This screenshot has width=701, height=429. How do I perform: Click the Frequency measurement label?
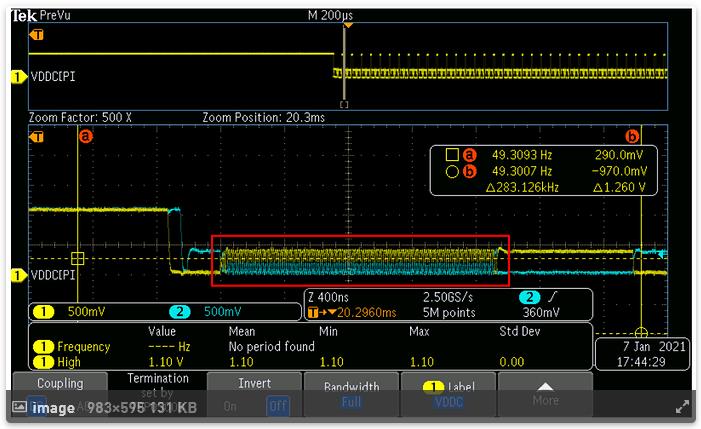click(x=84, y=346)
